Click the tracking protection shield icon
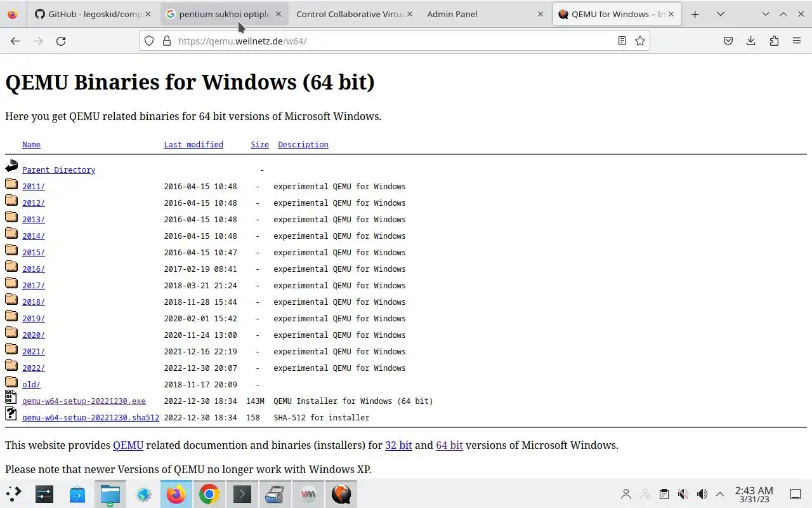 pyautogui.click(x=149, y=41)
